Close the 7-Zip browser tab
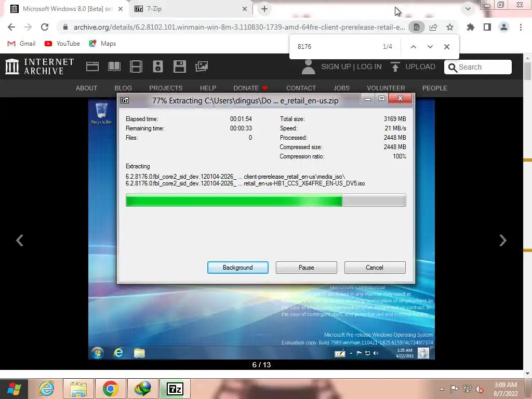 tap(245, 9)
